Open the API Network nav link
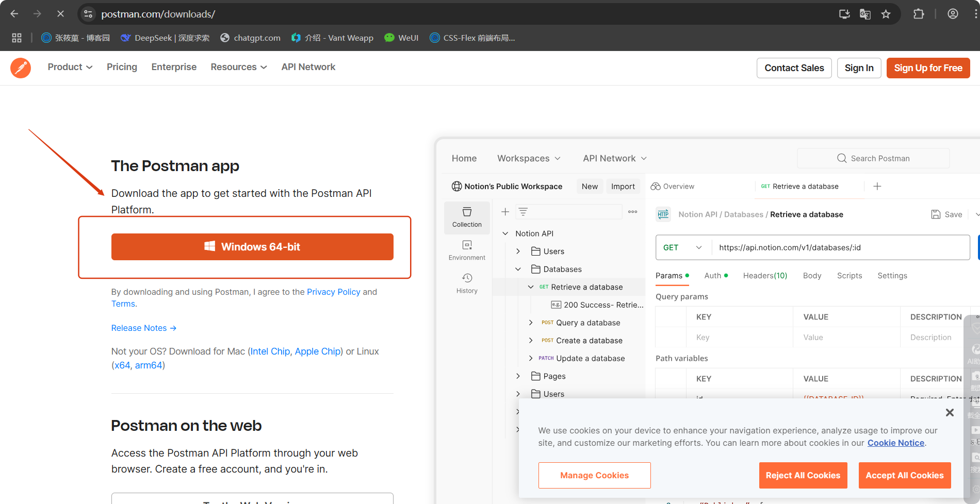Viewport: 980px width, 504px height. coord(308,67)
